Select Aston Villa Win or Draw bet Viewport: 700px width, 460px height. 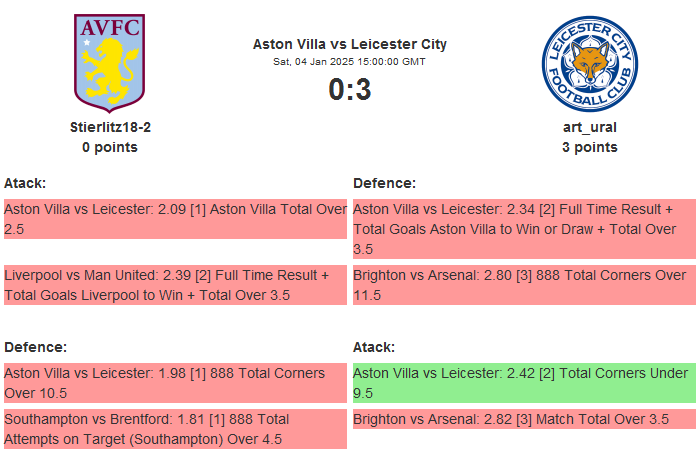[524, 229]
